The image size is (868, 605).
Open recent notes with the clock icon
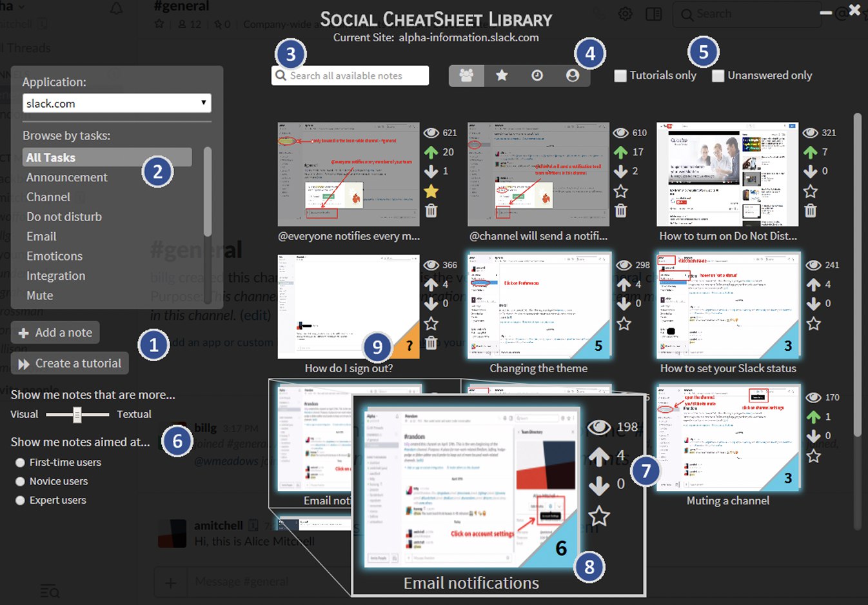(537, 75)
